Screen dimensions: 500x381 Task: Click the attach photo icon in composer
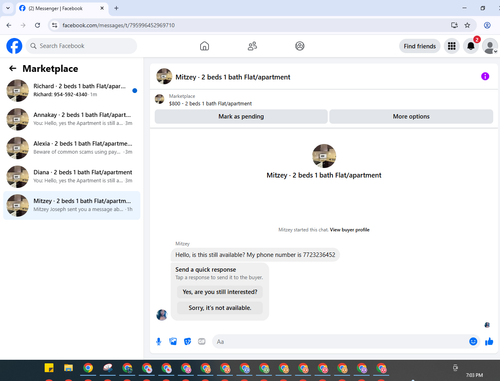click(x=173, y=341)
